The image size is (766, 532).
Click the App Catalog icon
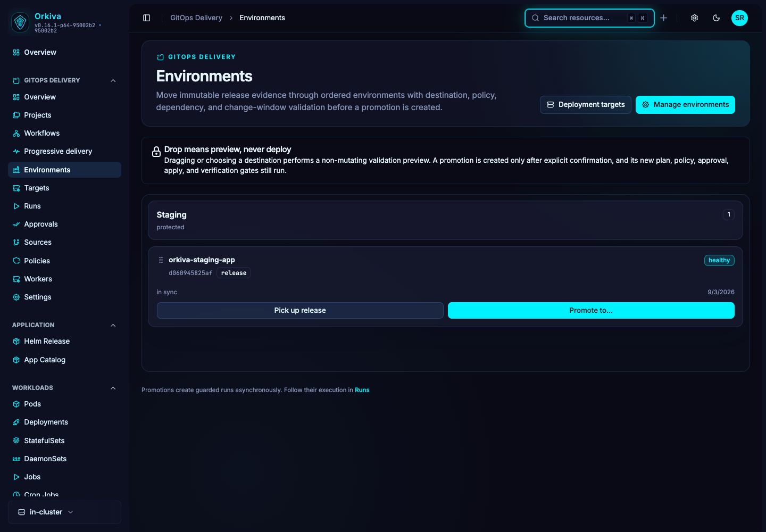[16, 360]
